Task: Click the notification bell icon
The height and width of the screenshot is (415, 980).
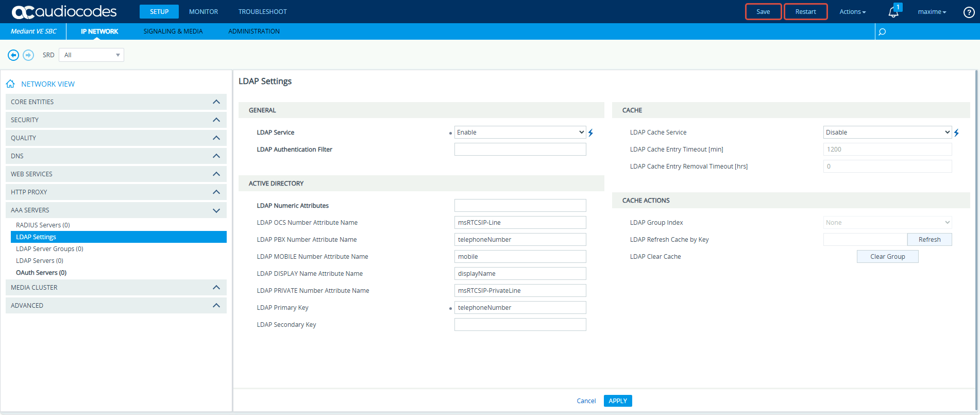Action: click(893, 12)
